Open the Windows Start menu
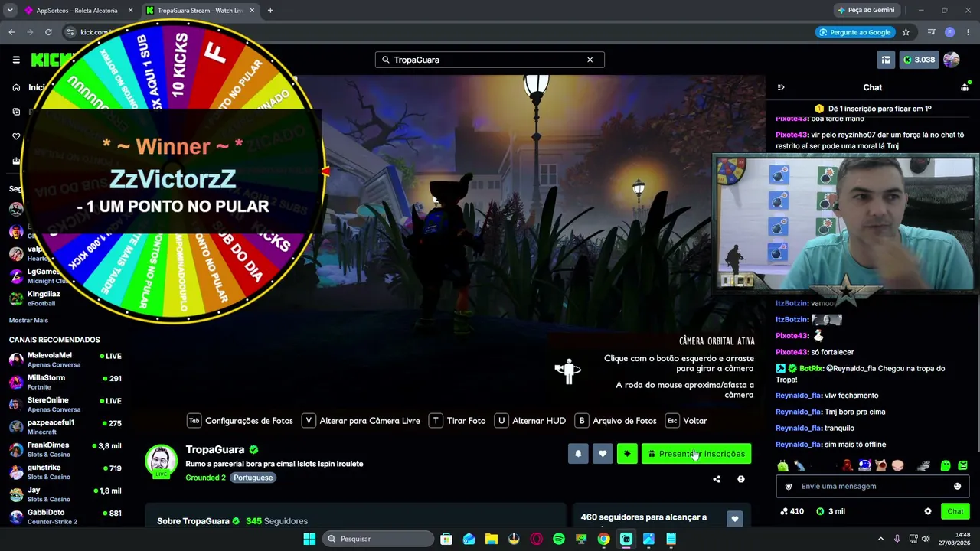The image size is (980, 551). tap(309, 539)
